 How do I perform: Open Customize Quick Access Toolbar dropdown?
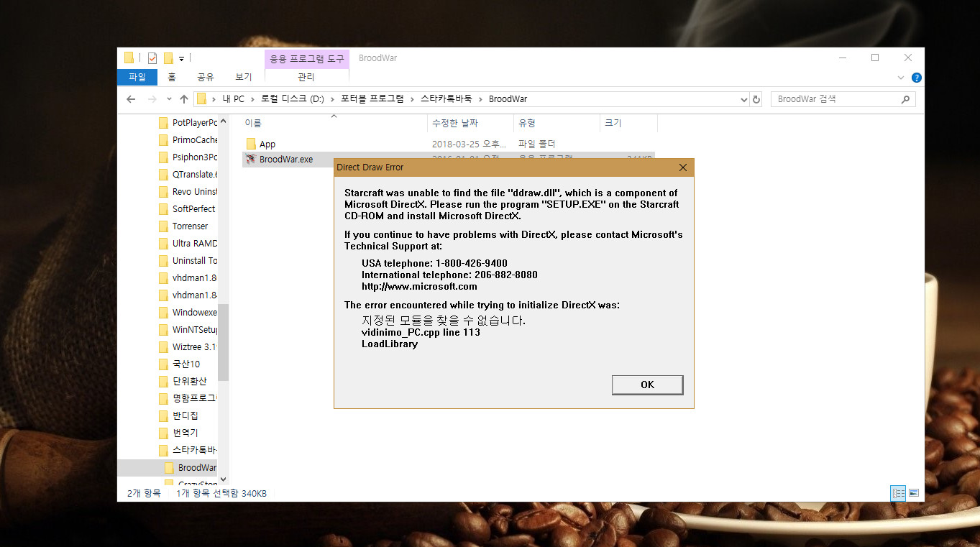181,58
